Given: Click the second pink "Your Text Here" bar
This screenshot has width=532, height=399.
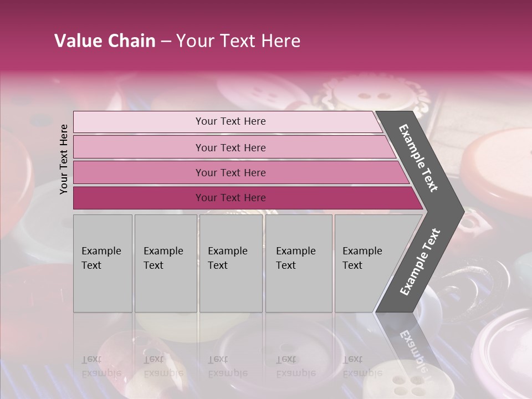Looking at the screenshot, I should coord(231,147).
